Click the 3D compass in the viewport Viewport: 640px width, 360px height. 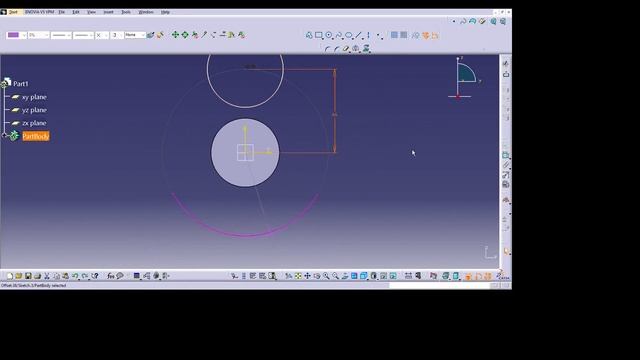[x=465, y=78]
